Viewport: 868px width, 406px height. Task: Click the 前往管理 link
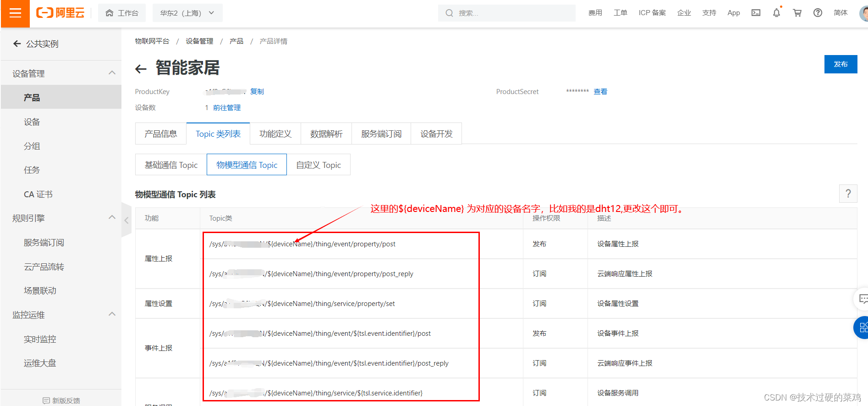[x=227, y=107]
